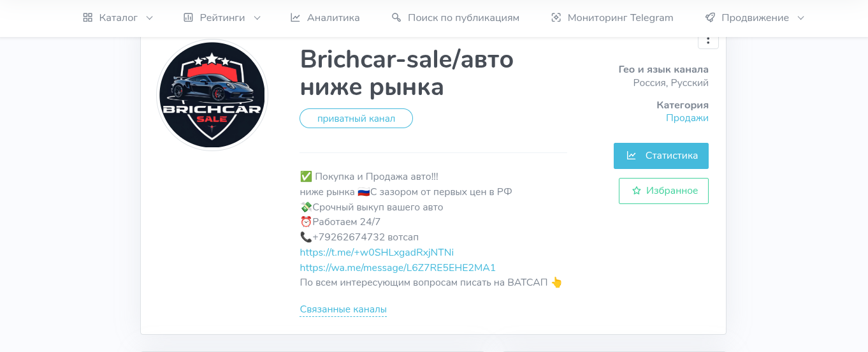Click the line about писать на ВАТСАП
Viewport: 868px width, 352px height.
(x=431, y=282)
